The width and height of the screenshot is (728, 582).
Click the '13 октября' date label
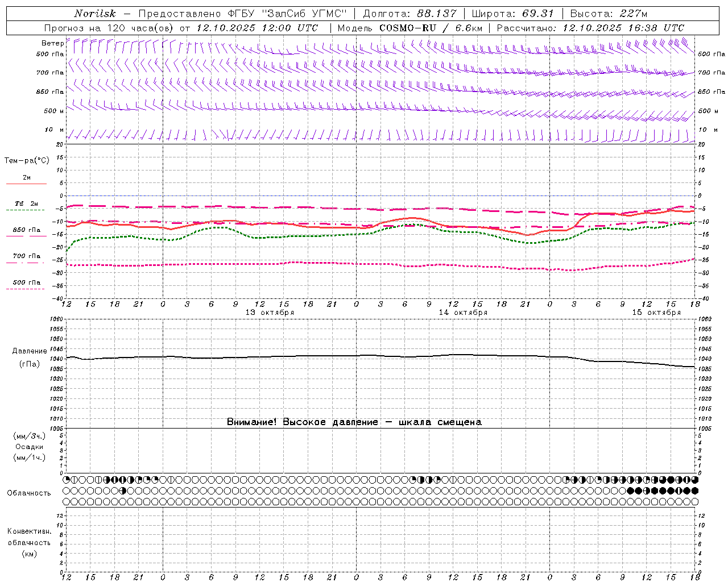click(x=270, y=313)
